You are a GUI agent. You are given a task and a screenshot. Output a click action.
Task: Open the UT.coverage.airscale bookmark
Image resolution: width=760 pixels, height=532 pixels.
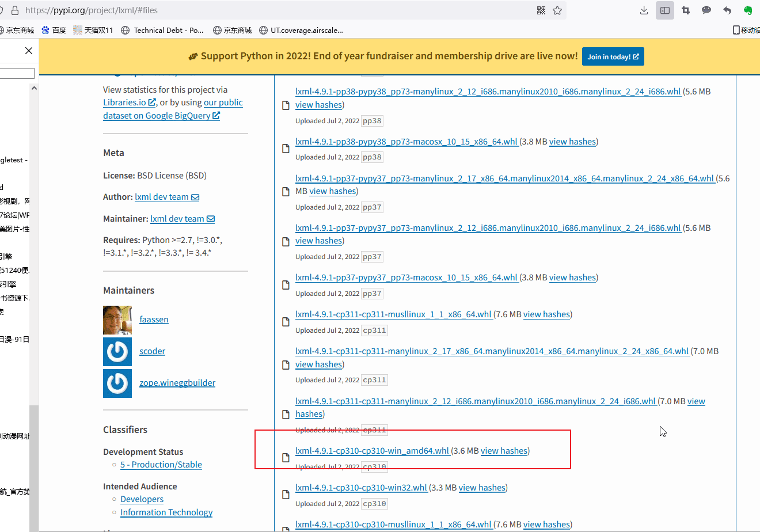point(301,30)
